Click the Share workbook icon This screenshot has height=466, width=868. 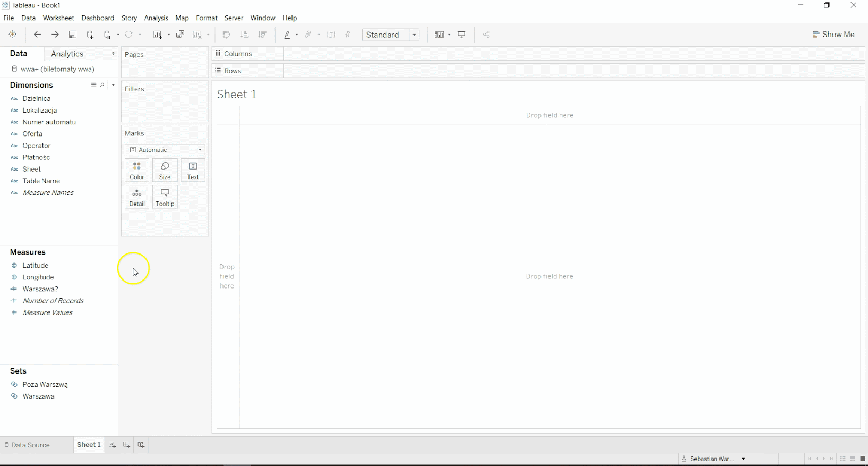click(x=486, y=35)
